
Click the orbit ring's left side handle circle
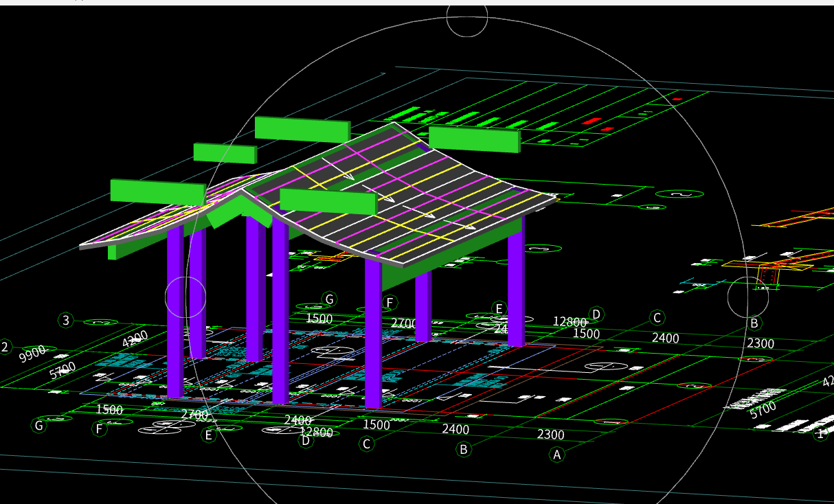(x=185, y=297)
